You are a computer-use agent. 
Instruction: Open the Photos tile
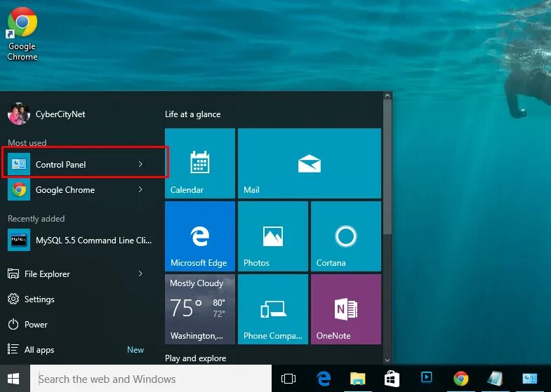[272, 236]
